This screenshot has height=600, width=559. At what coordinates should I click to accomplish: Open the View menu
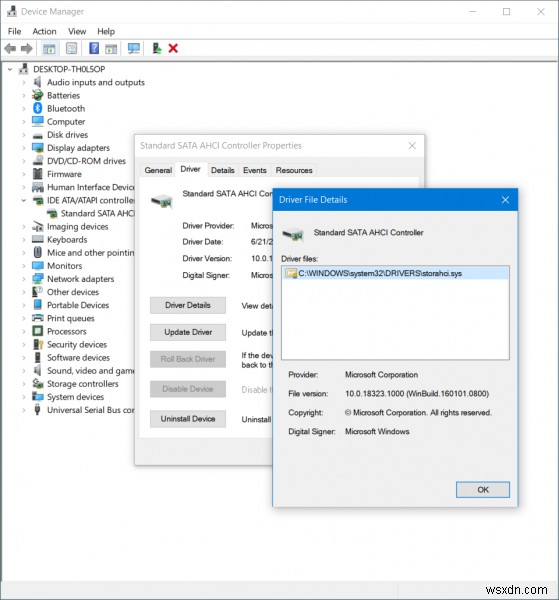(x=77, y=31)
